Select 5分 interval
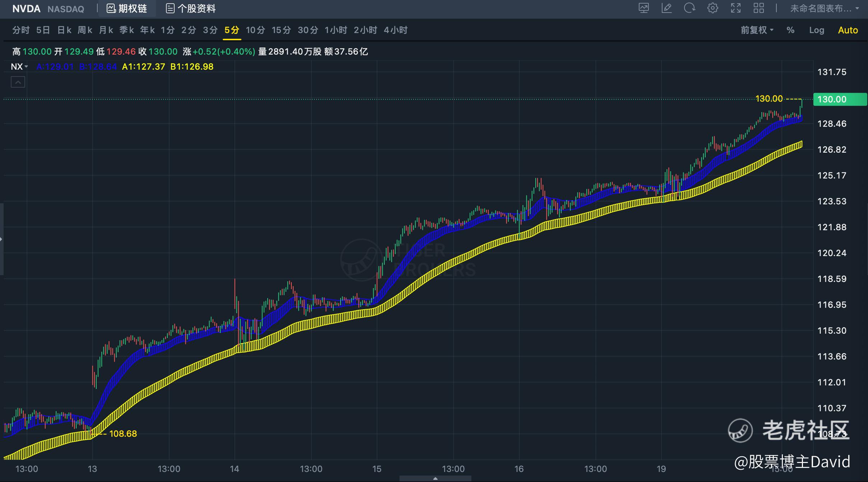The image size is (868, 482). [x=232, y=30]
